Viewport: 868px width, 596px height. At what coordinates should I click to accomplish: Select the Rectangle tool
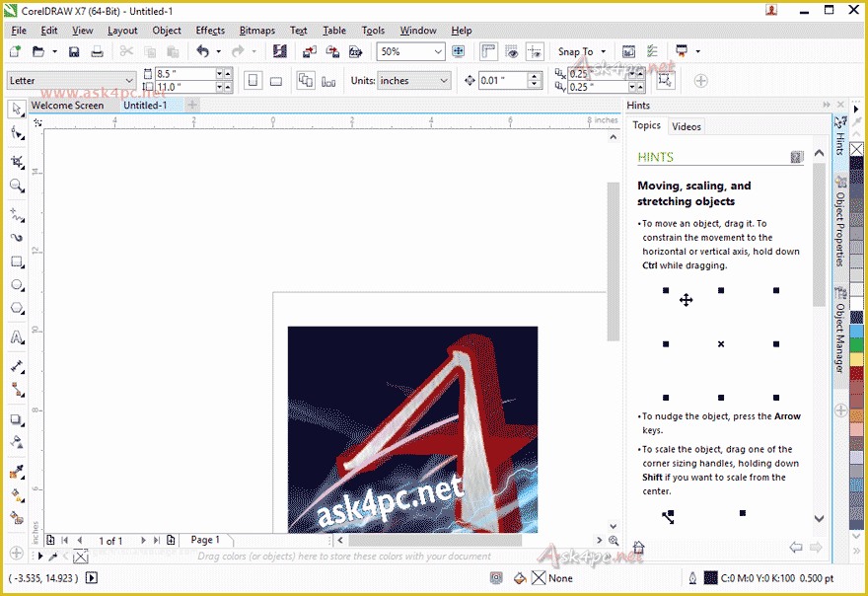[17, 262]
